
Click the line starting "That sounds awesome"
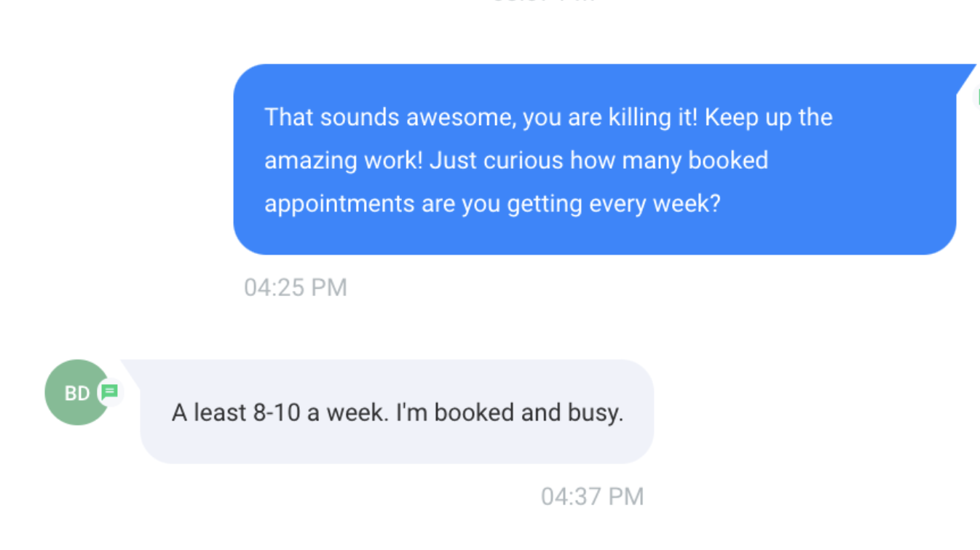click(548, 117)
